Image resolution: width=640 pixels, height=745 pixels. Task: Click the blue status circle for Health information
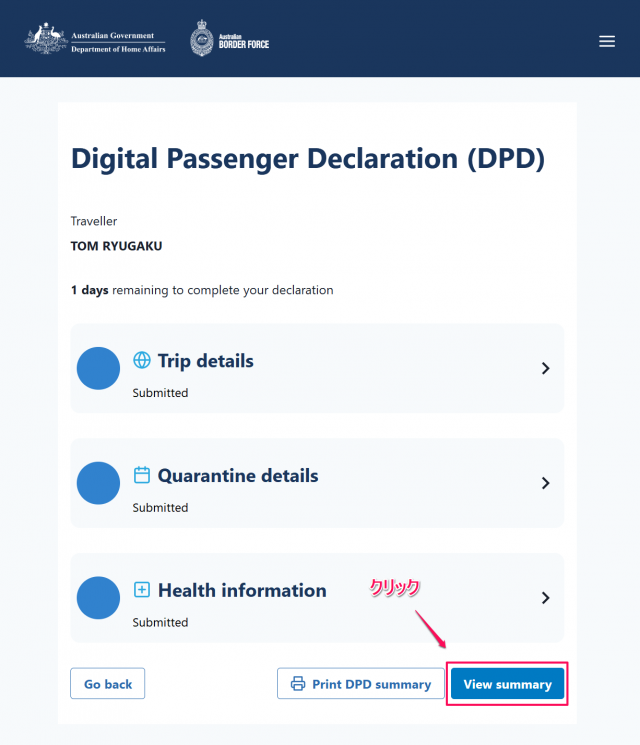[x=98, y=598]
